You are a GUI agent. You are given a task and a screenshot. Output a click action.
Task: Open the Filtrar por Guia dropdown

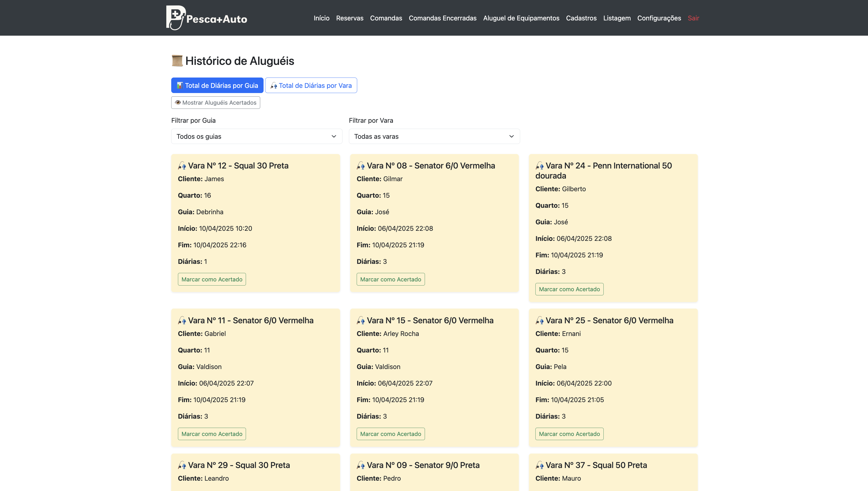click(257, 136)
